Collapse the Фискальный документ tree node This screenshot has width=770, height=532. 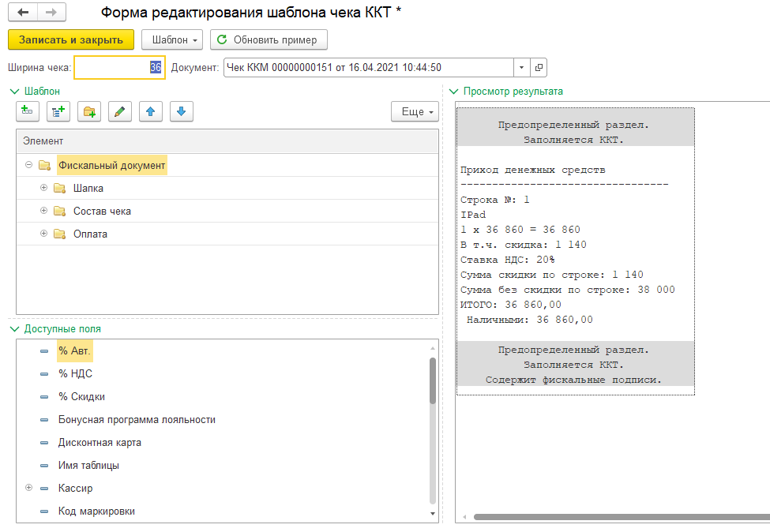[x=29, y=165]
